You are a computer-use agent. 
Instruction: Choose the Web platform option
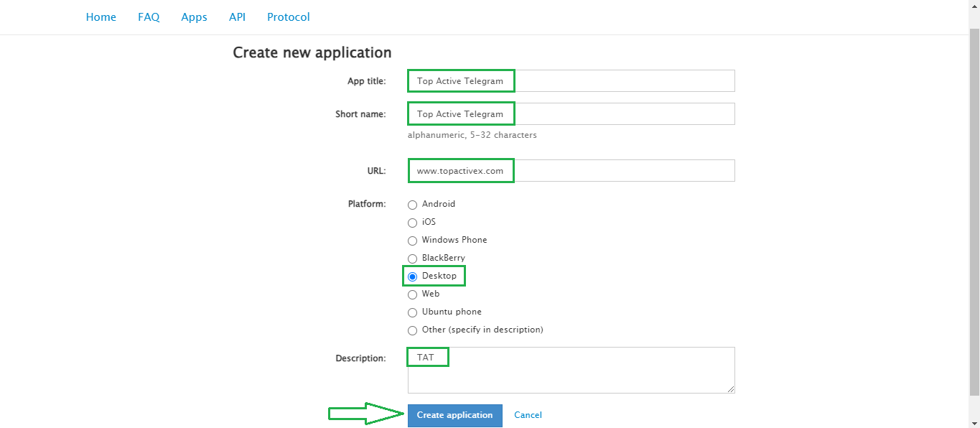[412, 294]
